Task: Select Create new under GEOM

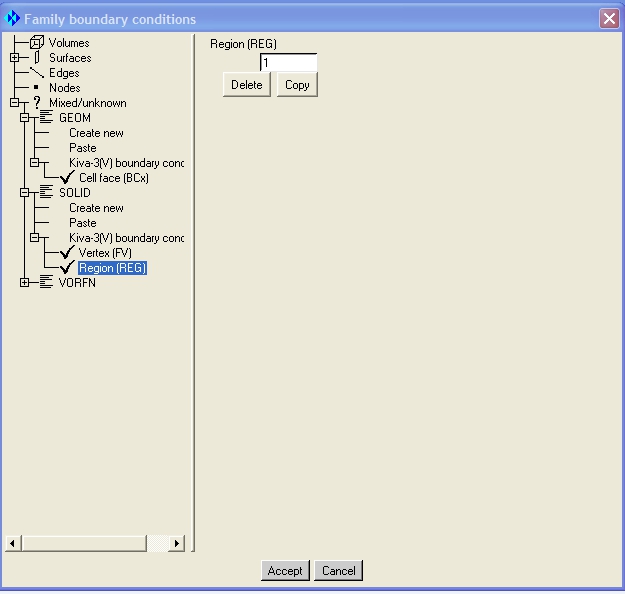Action: click(96, 133)
